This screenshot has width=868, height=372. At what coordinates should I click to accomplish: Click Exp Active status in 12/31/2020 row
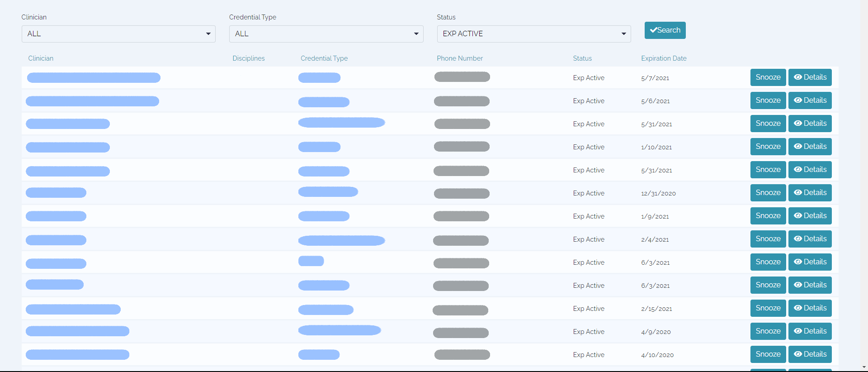(589, 193)
